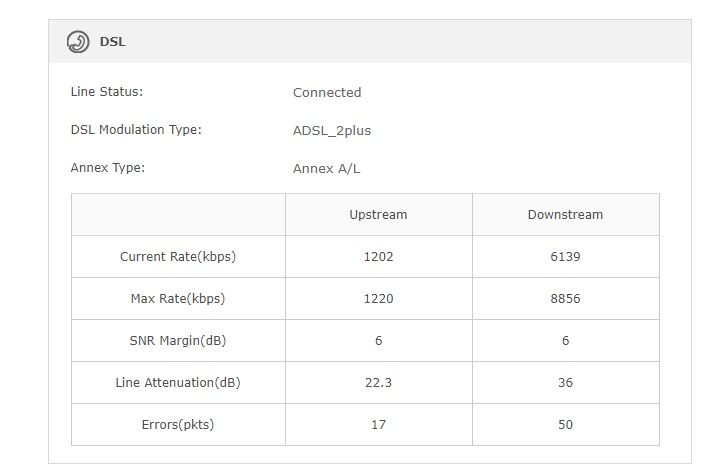The height and width of the screenshot is (476, 708).
Task: Click upstream max rate value 1220
Action: (378, 299)
